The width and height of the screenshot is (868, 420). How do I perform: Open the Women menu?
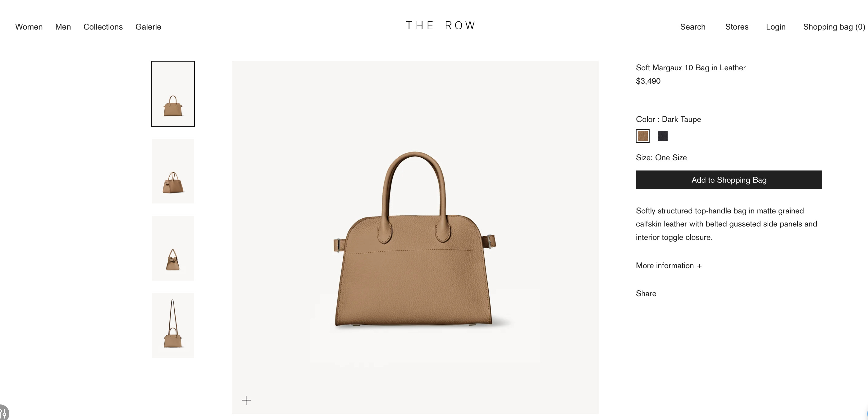(29, 27)
